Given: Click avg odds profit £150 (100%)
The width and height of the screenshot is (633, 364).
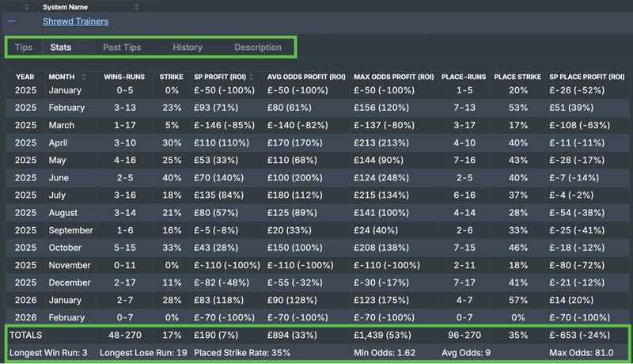Looking at the screenshot, I should (294, 248).
